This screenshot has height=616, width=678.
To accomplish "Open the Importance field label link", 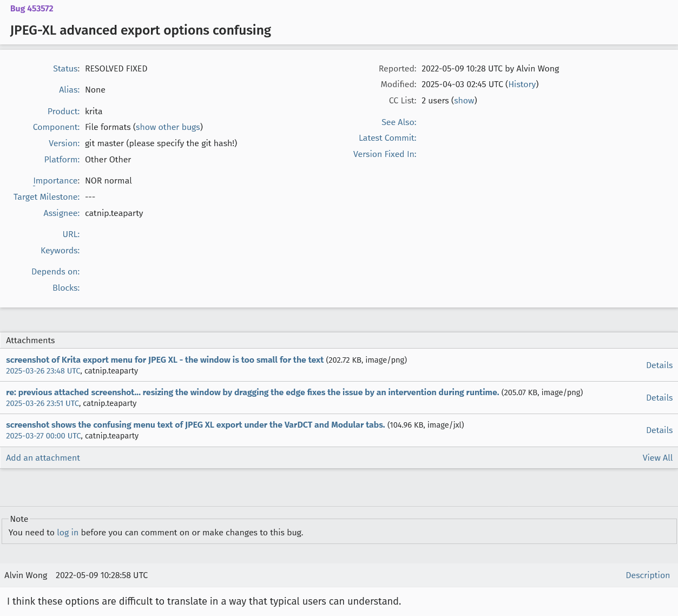I will (55, 181).
